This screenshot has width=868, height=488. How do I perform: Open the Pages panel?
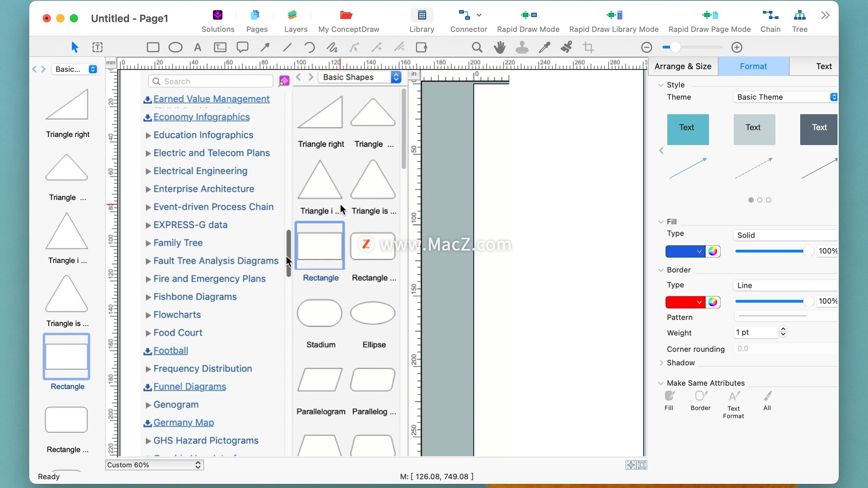[x=257, y=21]
